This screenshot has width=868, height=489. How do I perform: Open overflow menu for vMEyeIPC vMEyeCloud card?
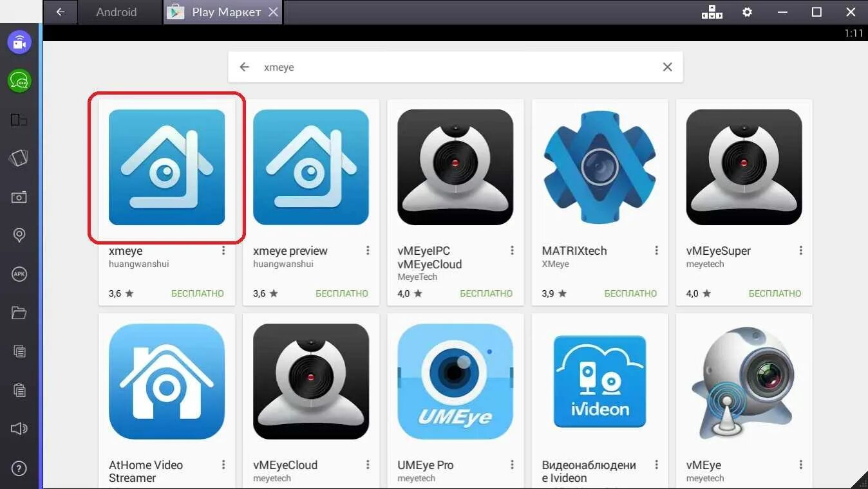pos(512,250)
